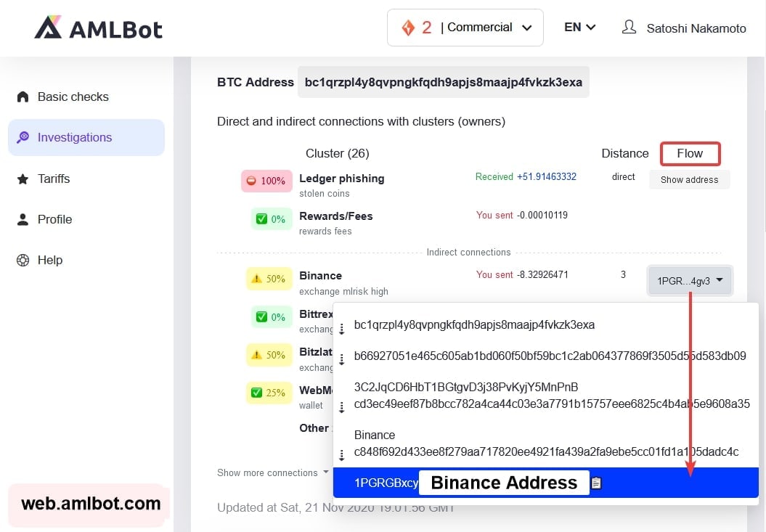Click the AMLBot logo

point(98,28)
